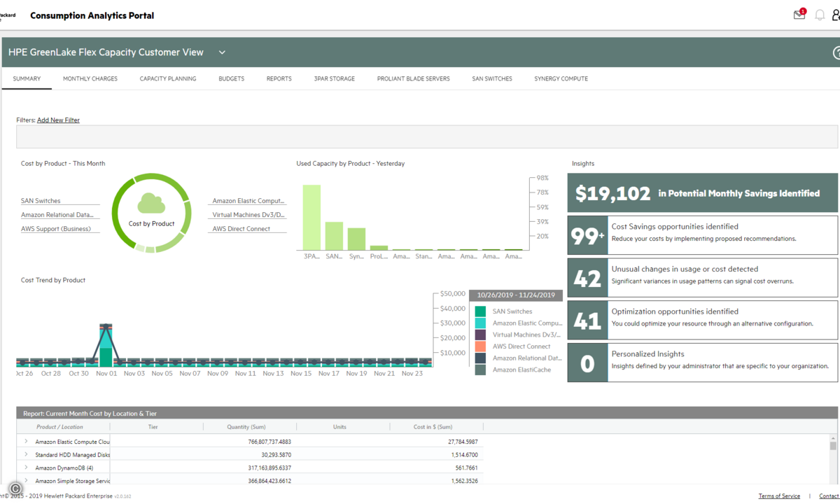Expand the Standard HDD Managed Disks row
Image resolution: width=840 pixels, height=504 pixels.
(26, 454)
